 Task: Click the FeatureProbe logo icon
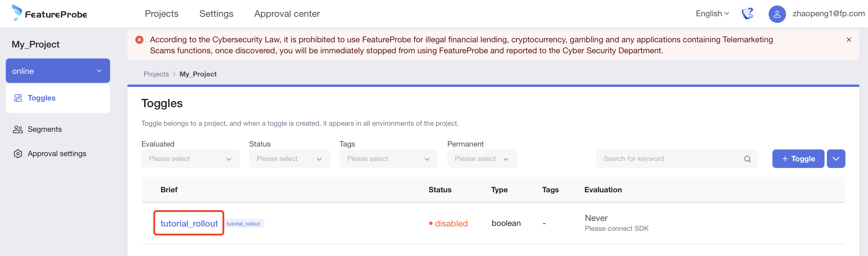click(17, 13)
